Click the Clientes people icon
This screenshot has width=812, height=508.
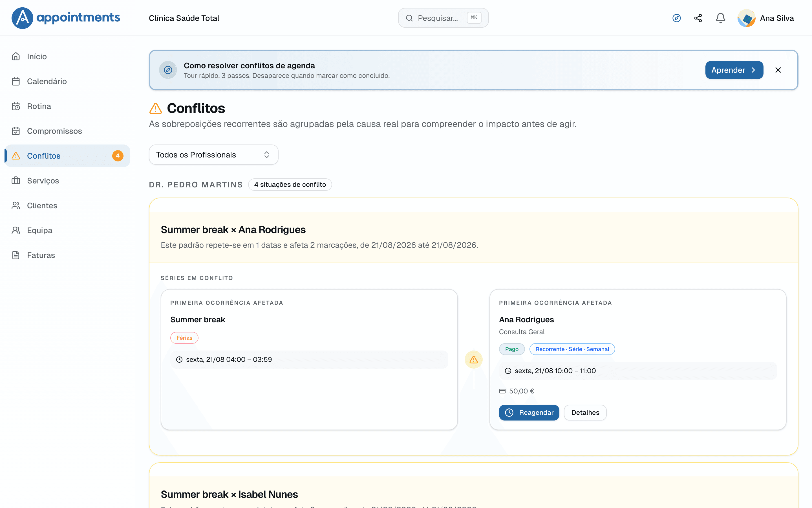(x=16, y=206)
